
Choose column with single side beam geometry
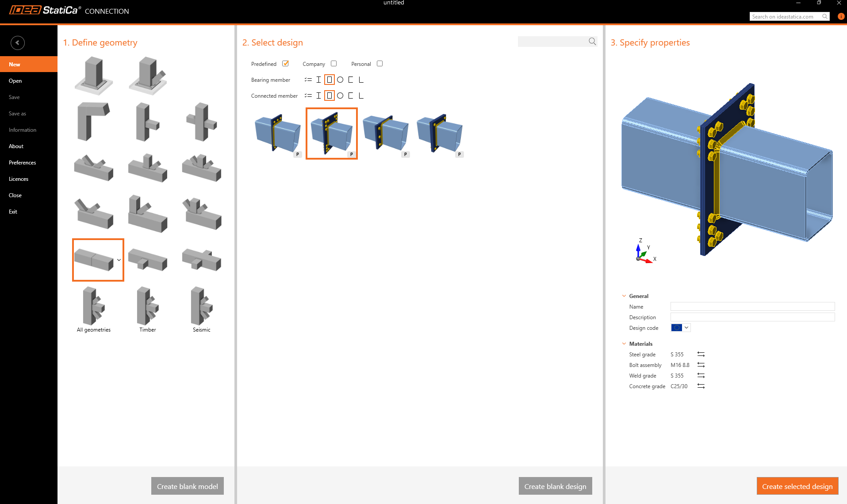tap(148, 122)
